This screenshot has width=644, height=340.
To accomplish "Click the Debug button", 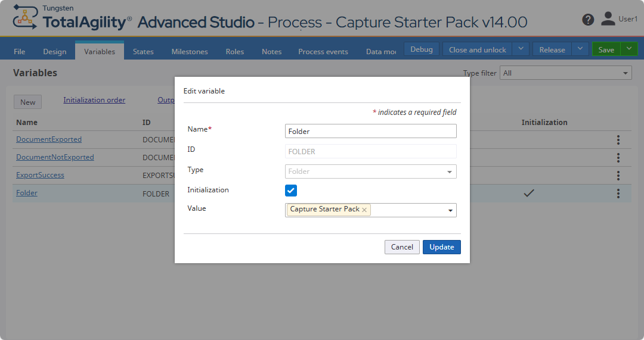I will pyautogui.click(x=422, y=49).
